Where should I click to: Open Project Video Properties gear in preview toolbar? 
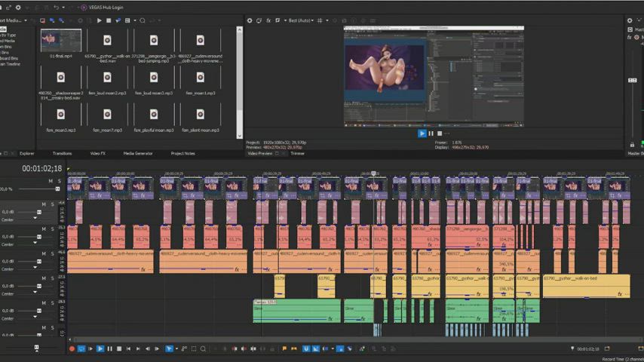click(x=250, y=20)
